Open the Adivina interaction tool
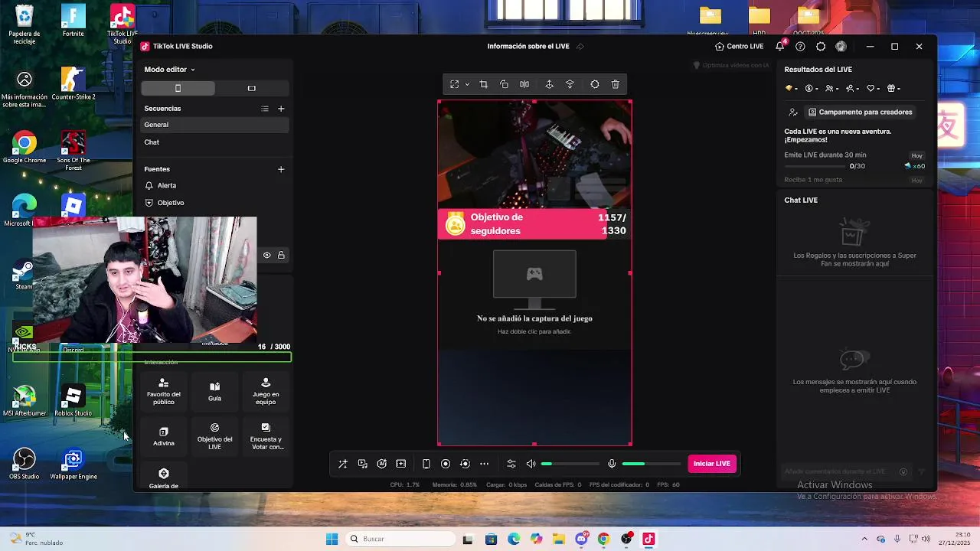The width and height of the screenshot is (980, 551). point(164,436)
